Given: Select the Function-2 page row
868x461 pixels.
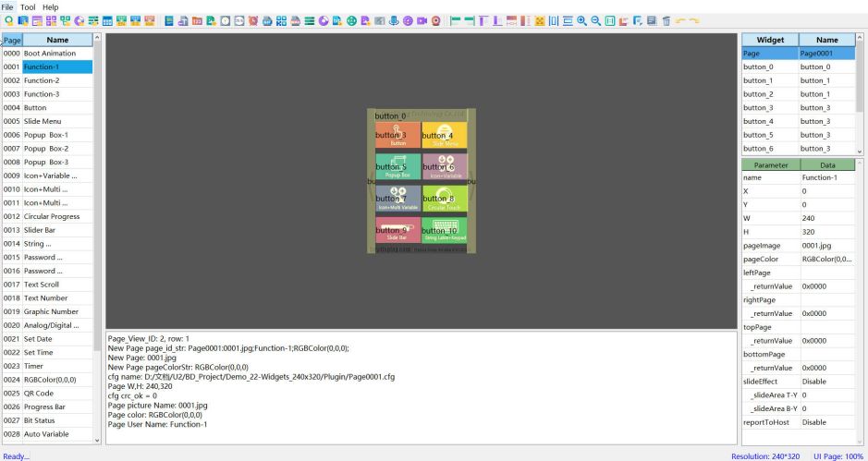Looking at the screenshot, I should pyautogui.click(x=47, y=80).
